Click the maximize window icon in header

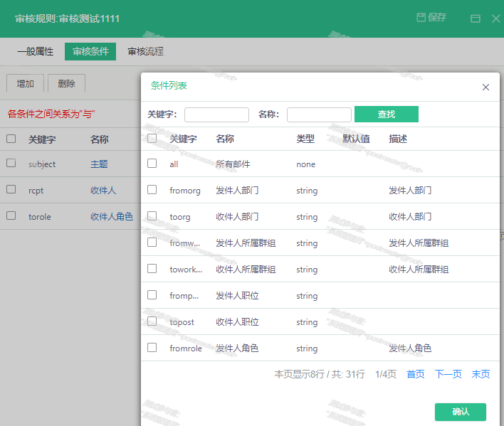(476, 18)
